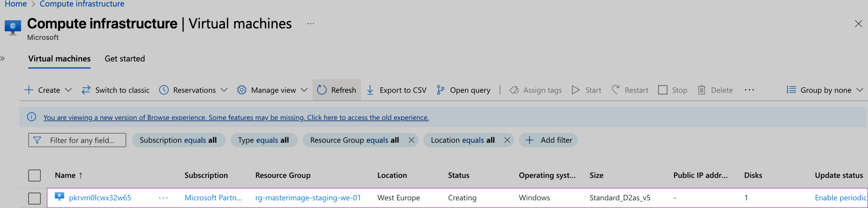Toggle the select-all checkbox in header
Image resolution: width=868 pixels, height=208 pixels.
34,175
